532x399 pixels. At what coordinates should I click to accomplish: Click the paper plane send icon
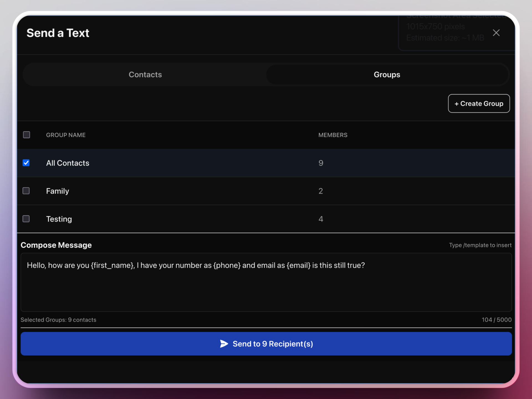pyautogui.click(x=224, y=344)
